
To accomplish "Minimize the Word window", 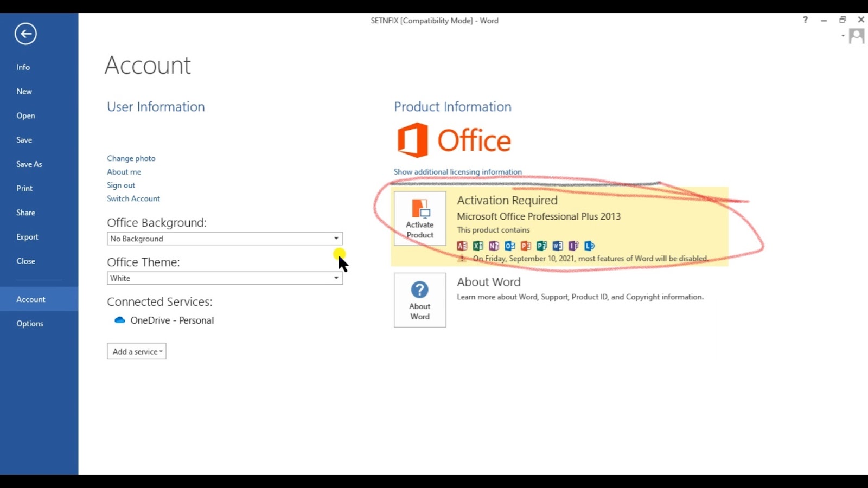I will [x=824, y=20].
